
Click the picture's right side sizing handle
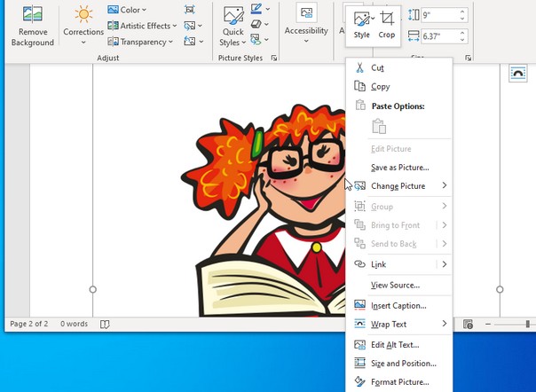[x=500, y=289]
